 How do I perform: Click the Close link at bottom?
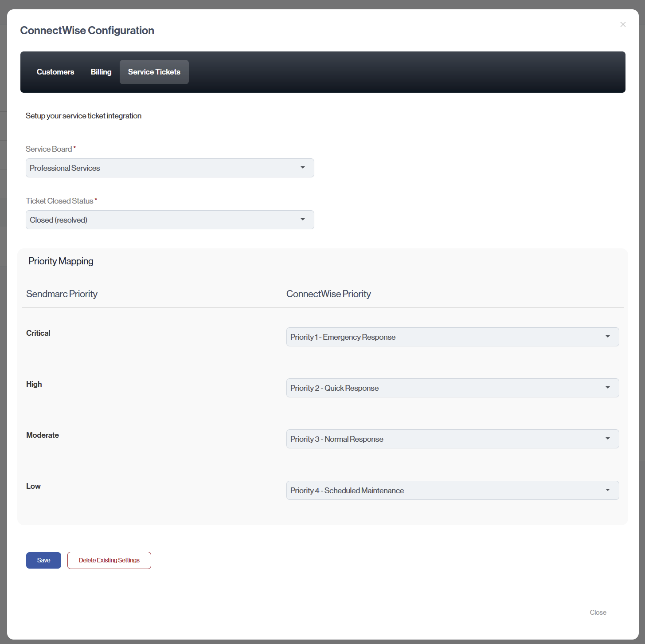click(x=598, y=613)
